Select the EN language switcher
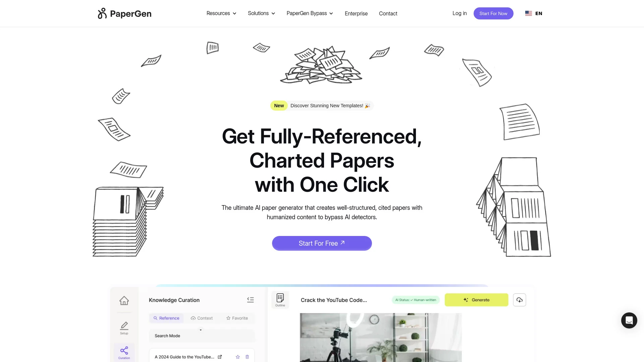This screenshot has width=644, height=362. pos(534,13)
